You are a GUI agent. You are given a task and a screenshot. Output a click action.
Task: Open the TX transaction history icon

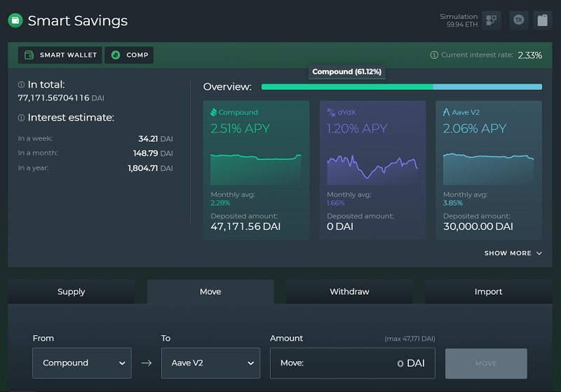coord(519,20)
